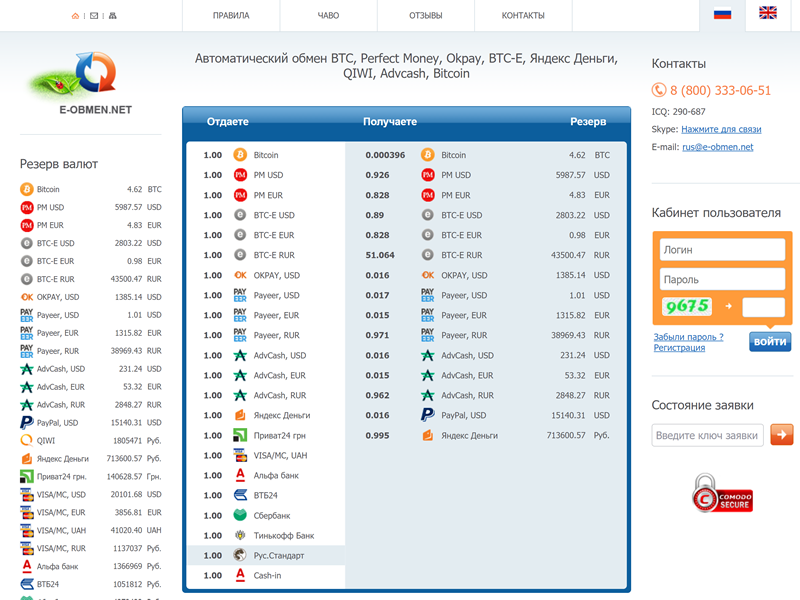Screen dimensions: 800x600
Task: Click the Bitcoin icon in Отдаете column
Action: [240, 155]
